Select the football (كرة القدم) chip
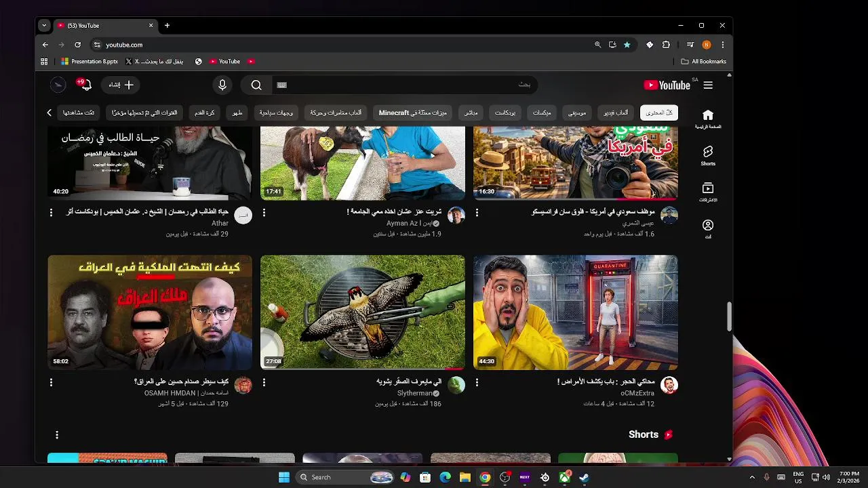 tap(205, 113)
